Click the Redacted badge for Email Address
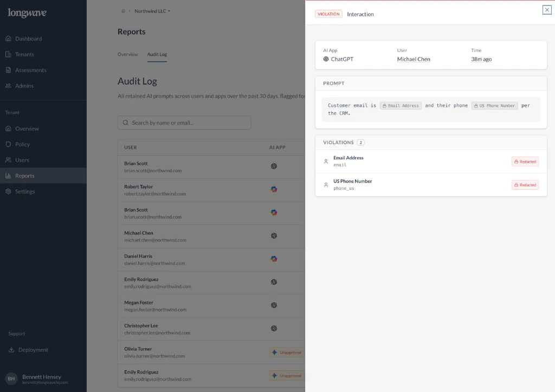The height and width of the screenshot is (392, 555). 525,161
